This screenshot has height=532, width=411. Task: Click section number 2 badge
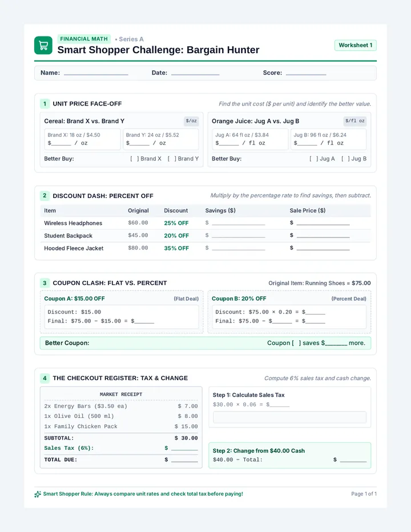45,196
